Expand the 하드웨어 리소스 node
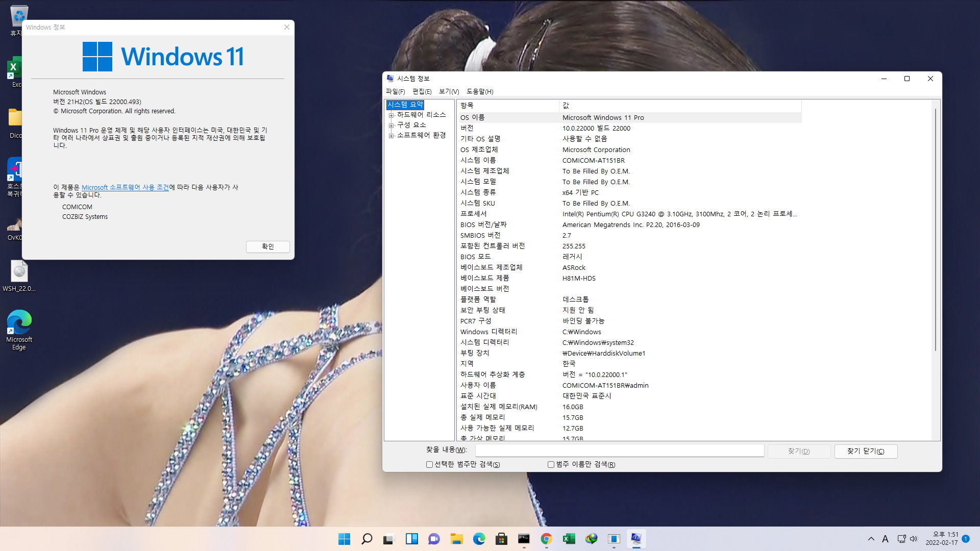The height and width of the screenshot is (551, 980). 391,115
